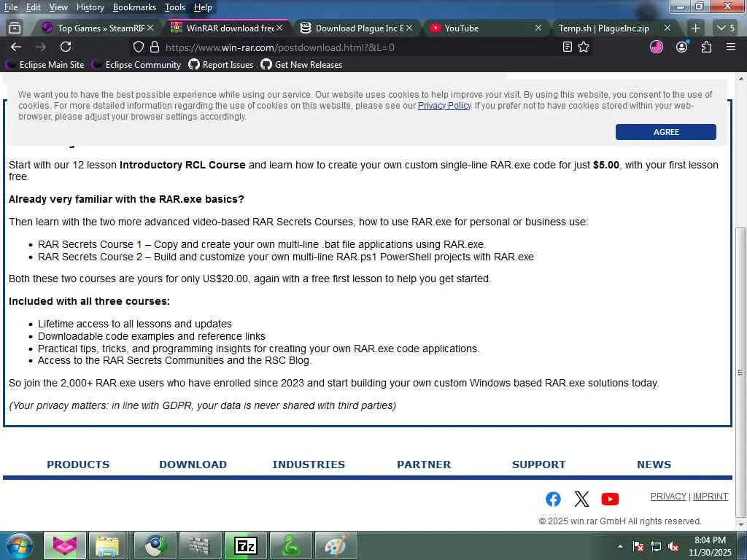This screenshot has width=747, height=560.
Task: Open 7-Zip from the taskbar
Action: tap(245, 545)
